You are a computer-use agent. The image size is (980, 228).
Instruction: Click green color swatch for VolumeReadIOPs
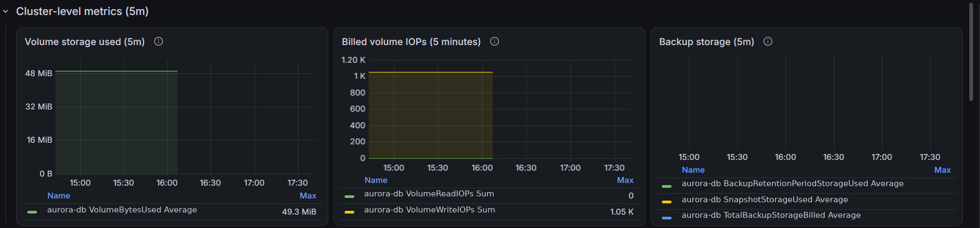point(349,196)
